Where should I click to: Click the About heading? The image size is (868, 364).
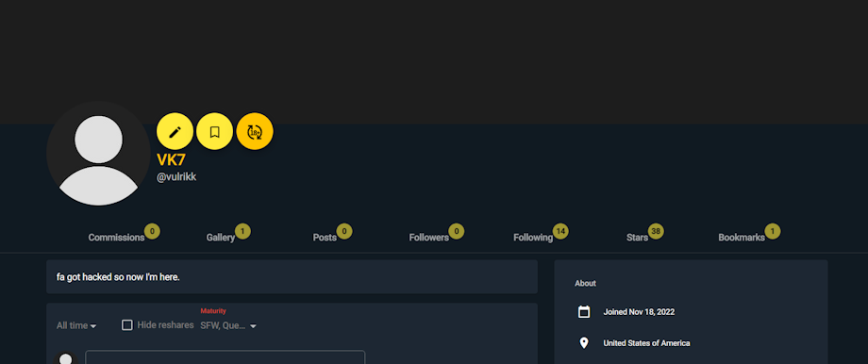[585, 283]
